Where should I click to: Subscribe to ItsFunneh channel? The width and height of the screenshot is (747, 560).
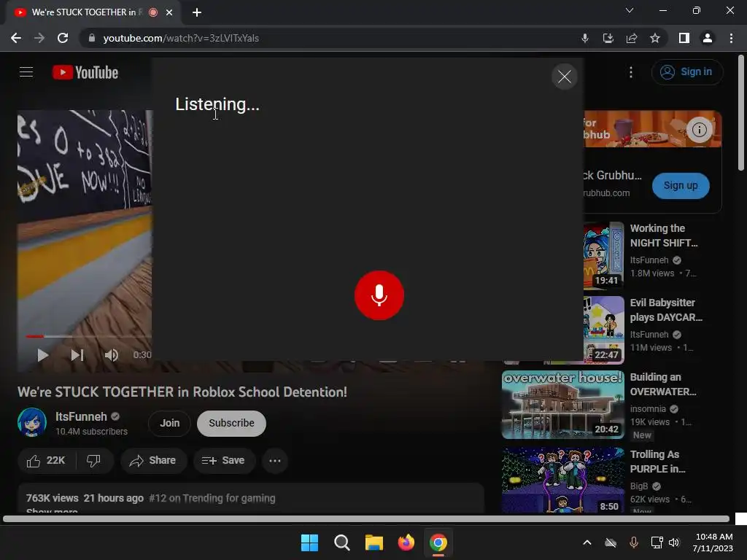pyautogui.click(x=231, y=424)
